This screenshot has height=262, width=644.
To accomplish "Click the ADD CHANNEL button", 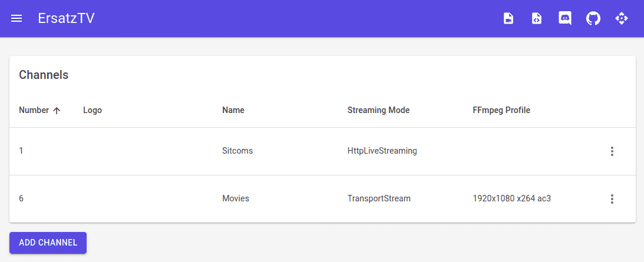I will click(48, 243).
